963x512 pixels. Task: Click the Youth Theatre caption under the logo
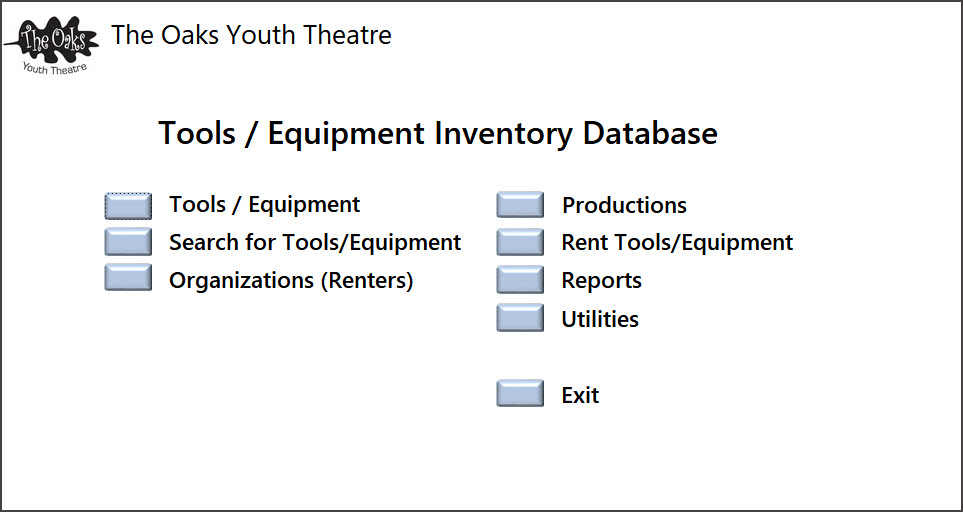[x=55, y=67]
